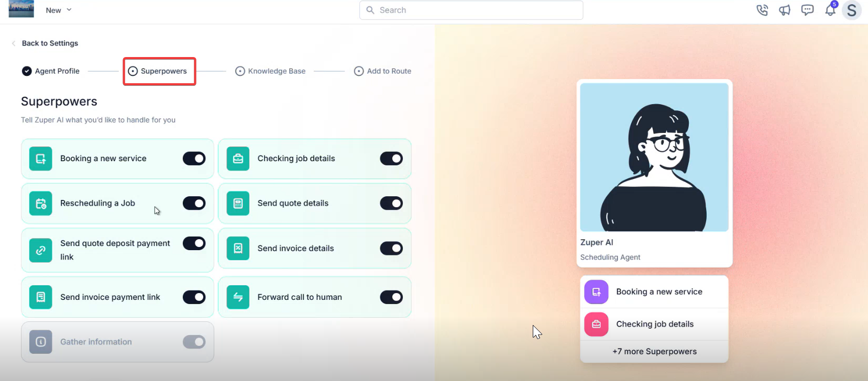
Task: Click the Rescheduling a Job calendar icon
Action: 41,204
